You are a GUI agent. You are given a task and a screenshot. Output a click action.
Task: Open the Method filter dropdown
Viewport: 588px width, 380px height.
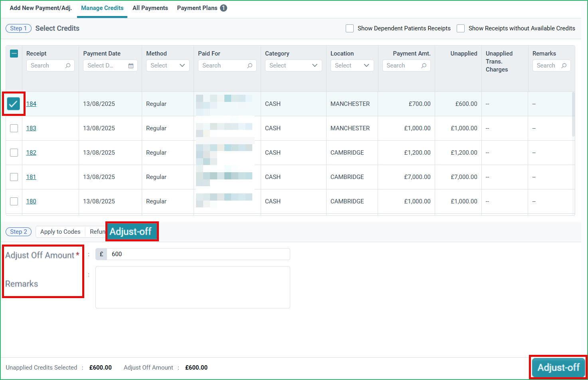pos(168,66)
